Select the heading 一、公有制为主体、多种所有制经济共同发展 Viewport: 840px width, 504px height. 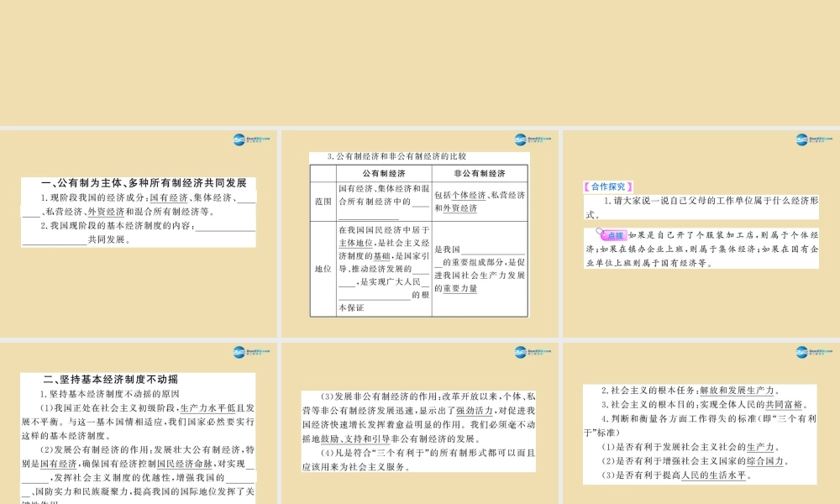138,183
